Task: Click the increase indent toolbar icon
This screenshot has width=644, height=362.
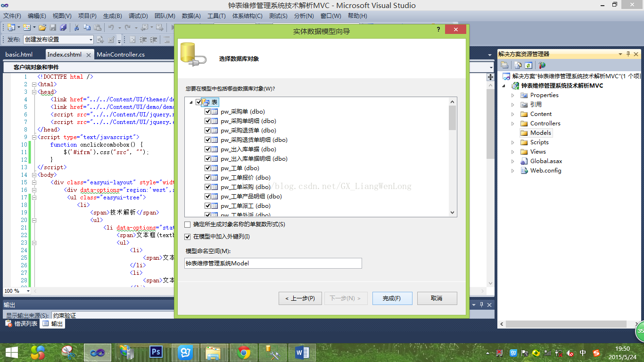Action: pos(154,40)
